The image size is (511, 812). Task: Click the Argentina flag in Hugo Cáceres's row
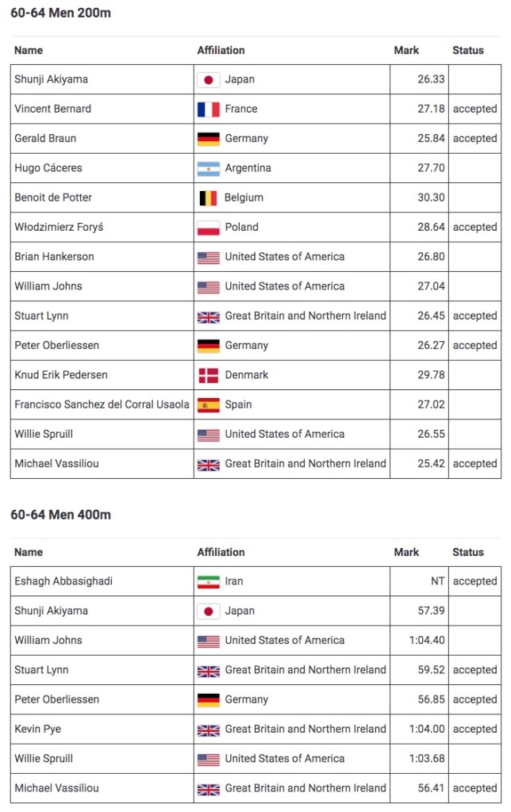(x=208, y=168)
